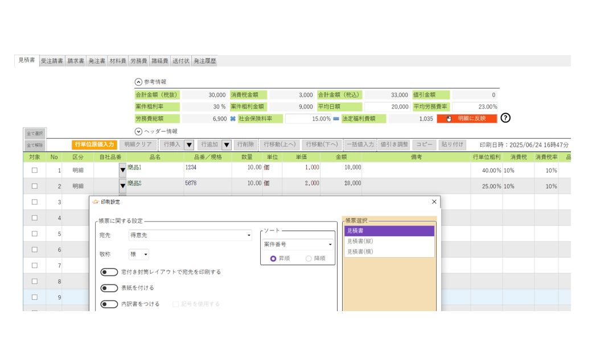
Task: Open the 案件番号 sort dropdown
Action: point(298,245)
